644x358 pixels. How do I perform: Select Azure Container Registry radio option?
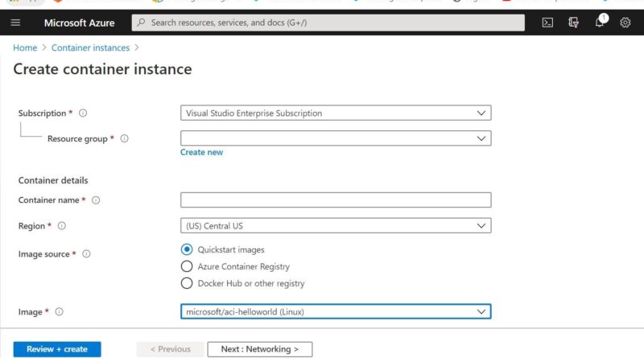187,266
